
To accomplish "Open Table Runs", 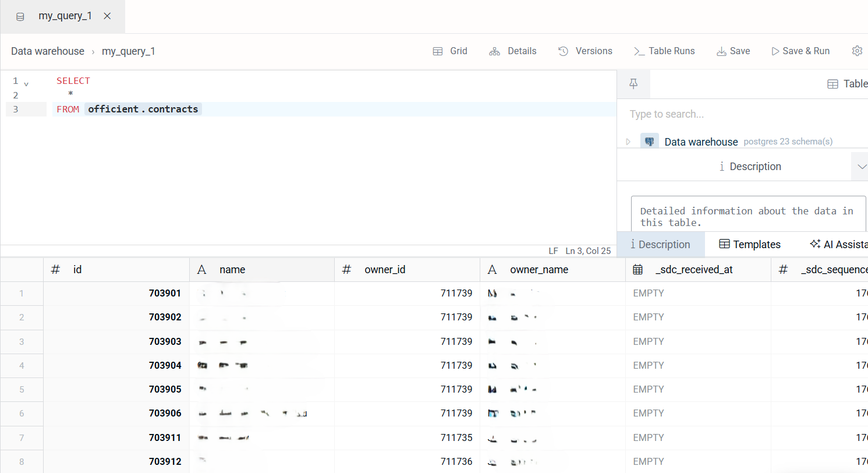I will (x=664, y=51).
